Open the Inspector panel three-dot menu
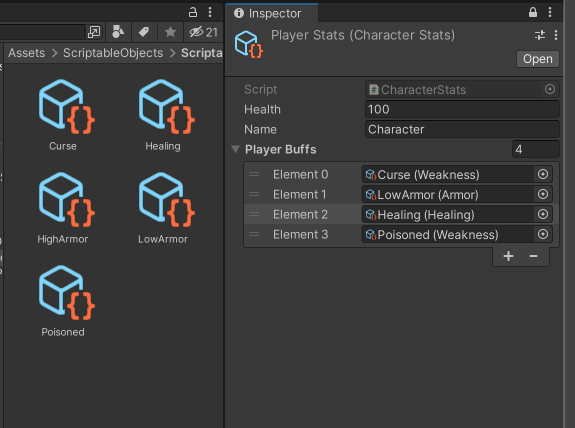This screenshot has height=428, width=575. click(x=550, y=12)
